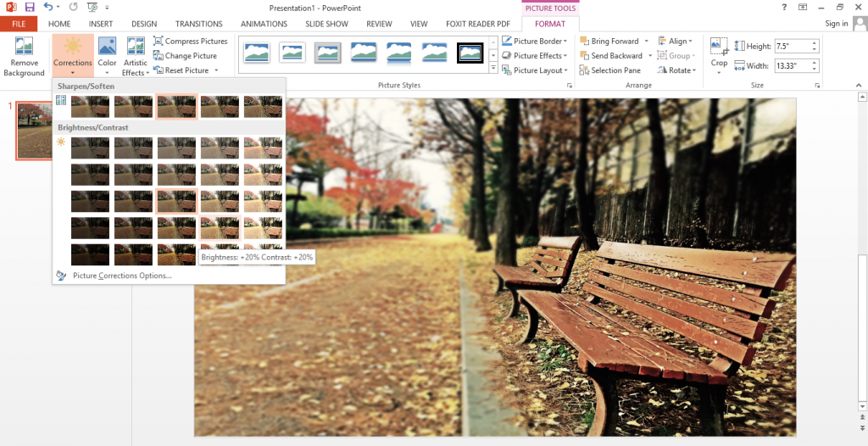This screenshot has width=868, height=446.
Task: Open PowerPoint Help question mark
Action: pos(784,7)
